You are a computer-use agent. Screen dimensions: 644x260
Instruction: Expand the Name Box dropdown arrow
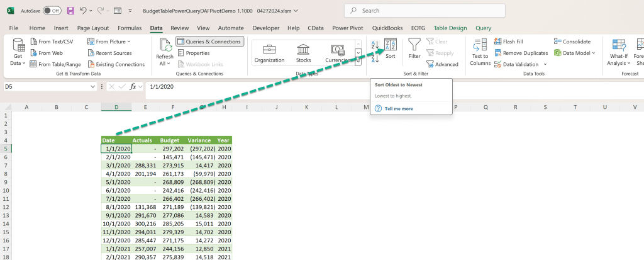point(93,87)
